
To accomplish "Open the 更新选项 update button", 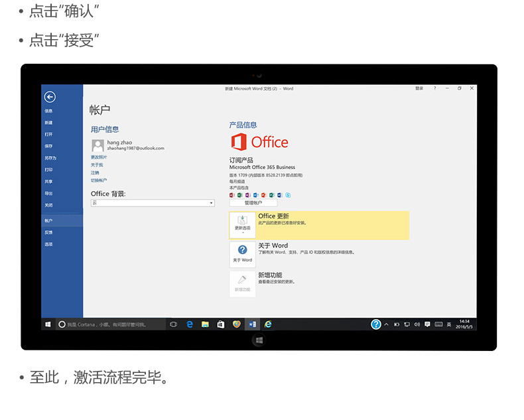I will coord(242,225).
